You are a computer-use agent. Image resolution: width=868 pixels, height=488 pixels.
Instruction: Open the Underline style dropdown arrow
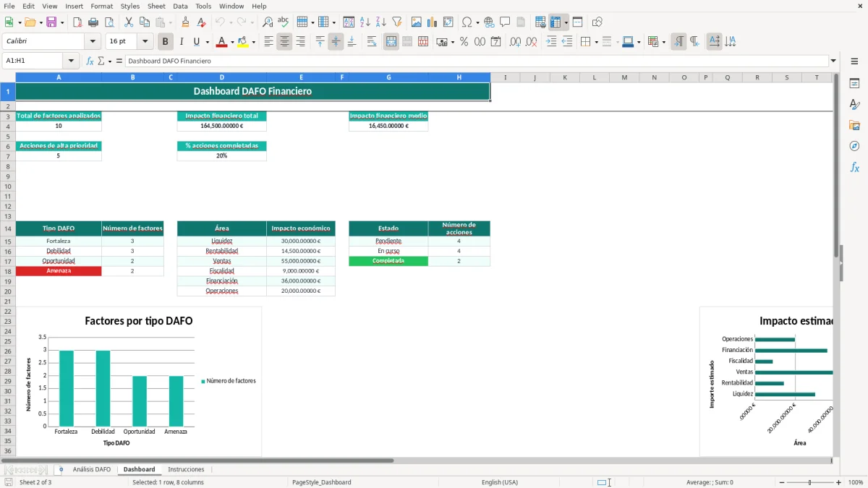pos(207,42)
